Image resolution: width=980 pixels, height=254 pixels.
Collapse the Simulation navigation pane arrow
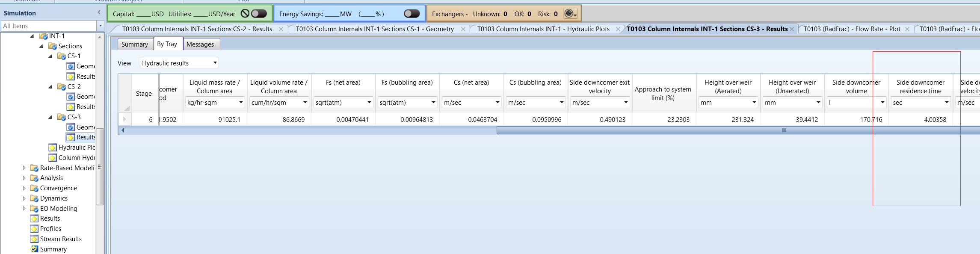[x=99, y=13]
